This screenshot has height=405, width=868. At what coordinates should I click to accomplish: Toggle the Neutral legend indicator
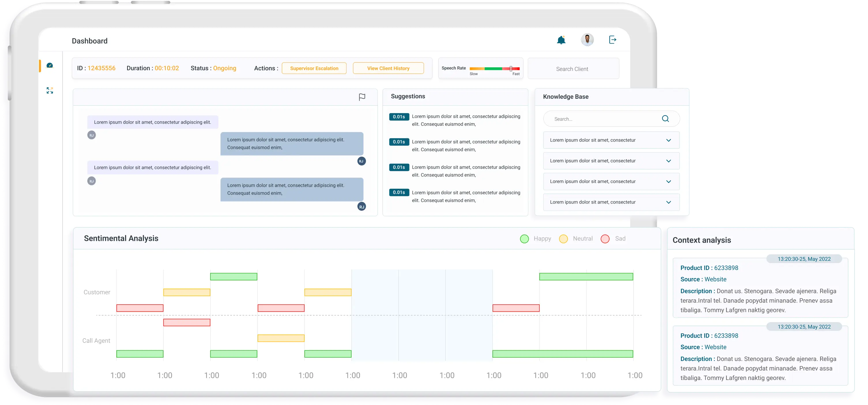tap(563, 239)
